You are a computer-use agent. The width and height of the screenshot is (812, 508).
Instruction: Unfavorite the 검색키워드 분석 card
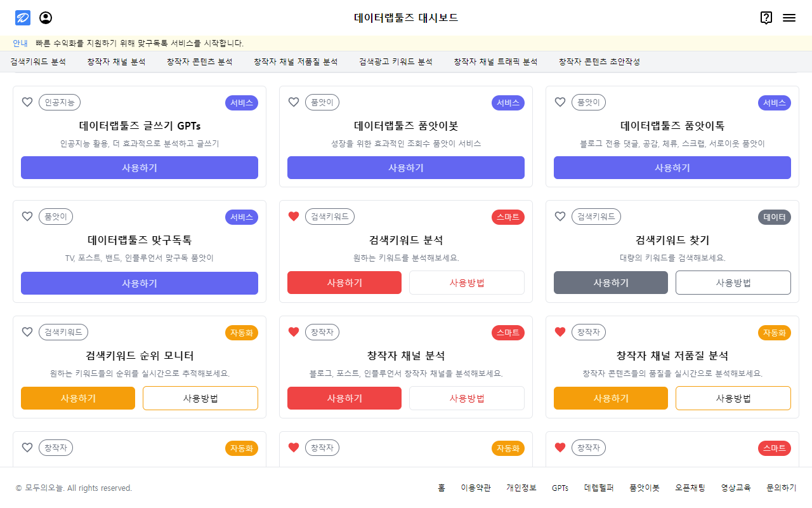293,216
